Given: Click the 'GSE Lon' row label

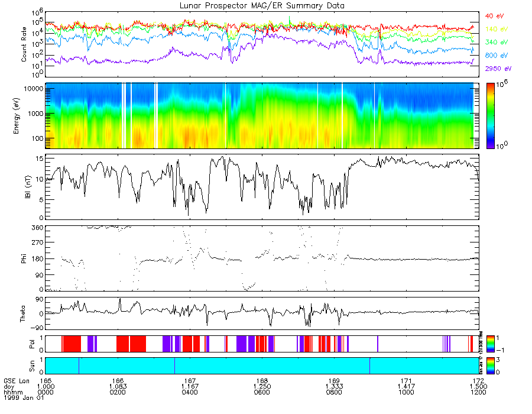Looking at the screenshot, I should click(17, 381).
